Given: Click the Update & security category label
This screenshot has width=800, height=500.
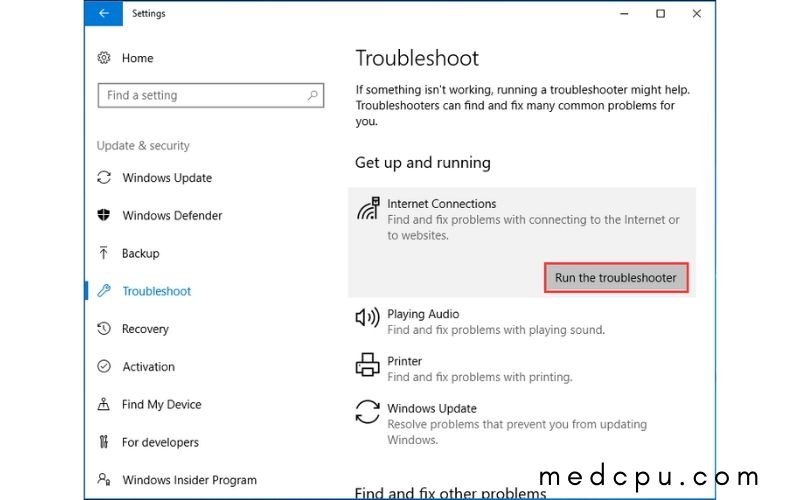Looking at the screenshot, I should point(143,146).
